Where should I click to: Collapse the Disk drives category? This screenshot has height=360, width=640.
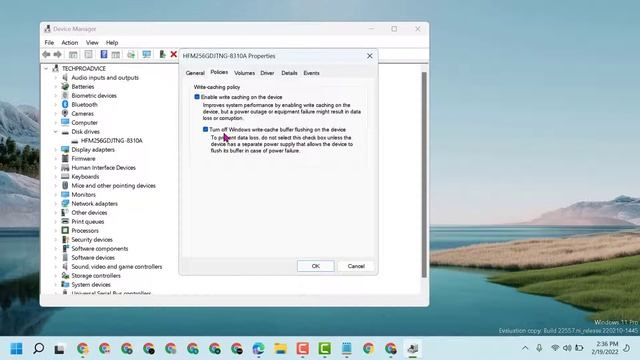tap(56, 132)
